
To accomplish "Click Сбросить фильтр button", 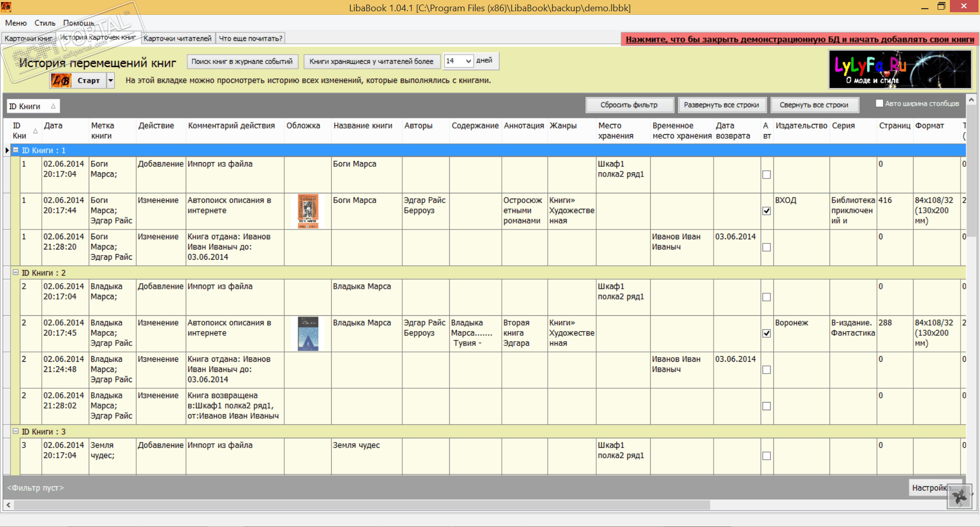I will click(629, 105).
